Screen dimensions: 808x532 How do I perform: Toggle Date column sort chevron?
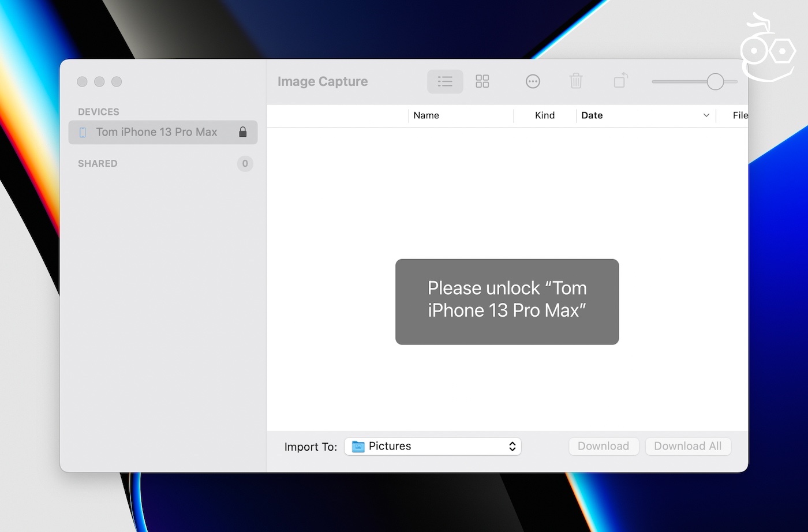coord(706,115)
